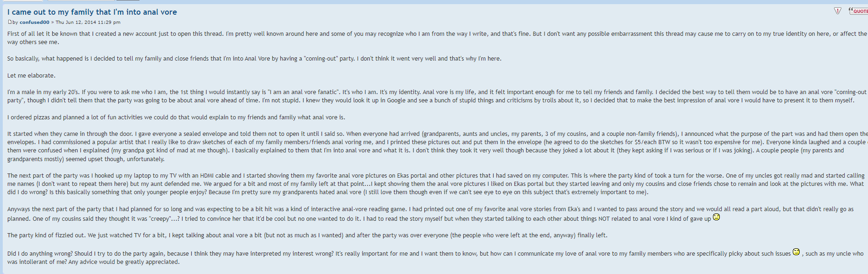Click the paragraph starting "First of all"
Image resolution: width=868 pixels, height=274 pixels.
437,38
